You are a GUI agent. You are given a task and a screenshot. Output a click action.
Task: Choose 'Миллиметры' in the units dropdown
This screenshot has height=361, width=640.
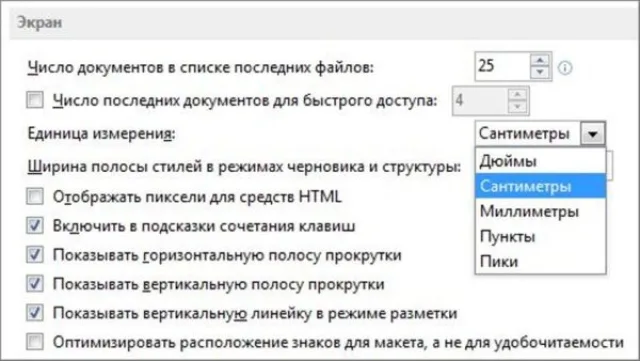tap(540, 212)
